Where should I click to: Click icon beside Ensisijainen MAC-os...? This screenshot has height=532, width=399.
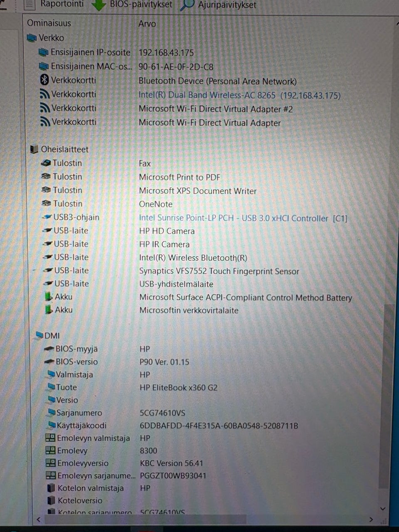pos(44,66)
